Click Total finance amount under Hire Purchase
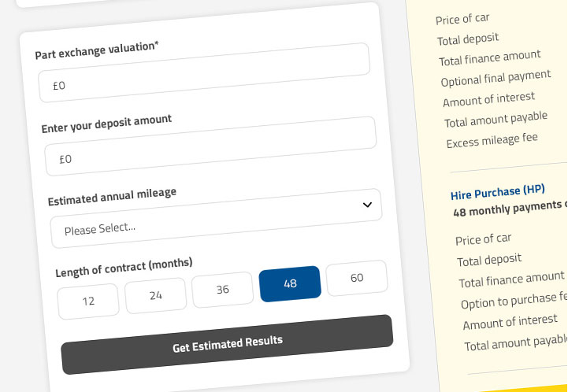Image resolution: width=568 pixels, height=392 pixels. click(x=511, y=280)
